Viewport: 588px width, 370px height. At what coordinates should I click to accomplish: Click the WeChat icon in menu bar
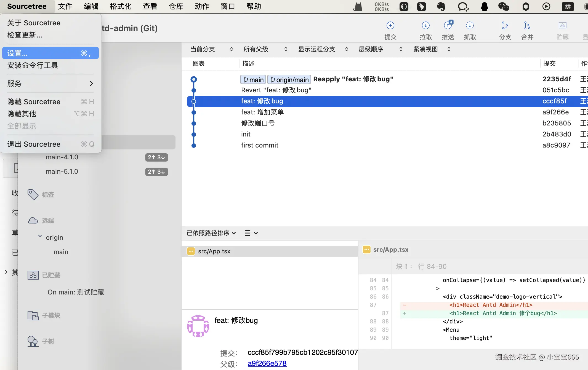click(x=504, y=6)
